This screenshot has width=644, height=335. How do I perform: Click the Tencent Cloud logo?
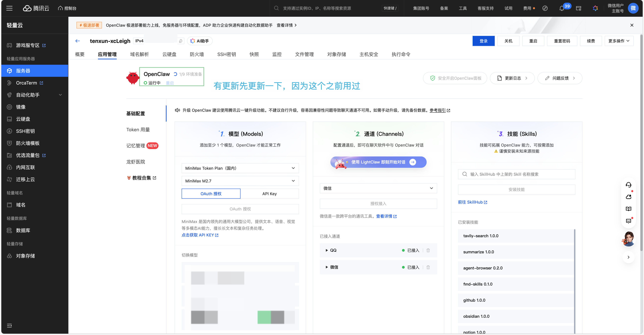pos(36,8)
